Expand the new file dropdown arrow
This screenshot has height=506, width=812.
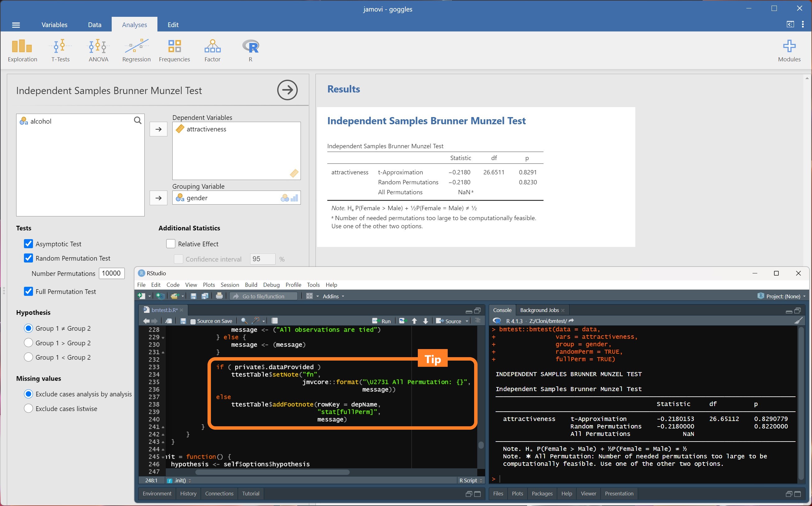(x=149, y=296)
